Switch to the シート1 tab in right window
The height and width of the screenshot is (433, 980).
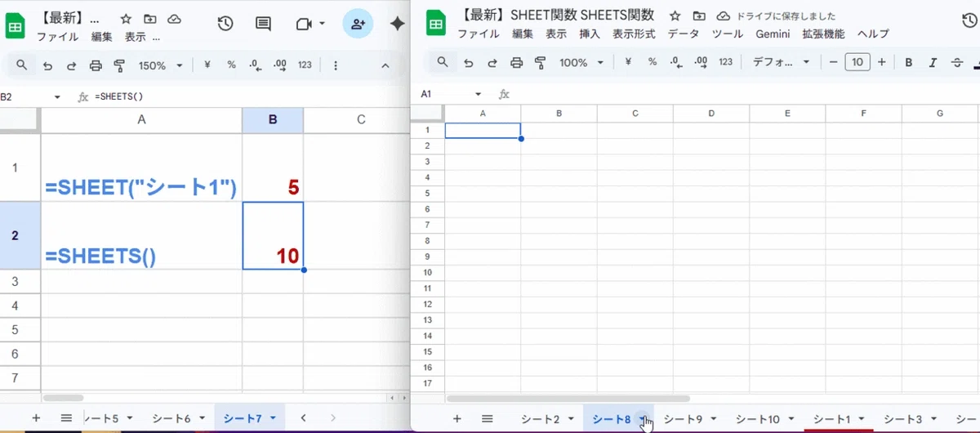click(832, 419)
